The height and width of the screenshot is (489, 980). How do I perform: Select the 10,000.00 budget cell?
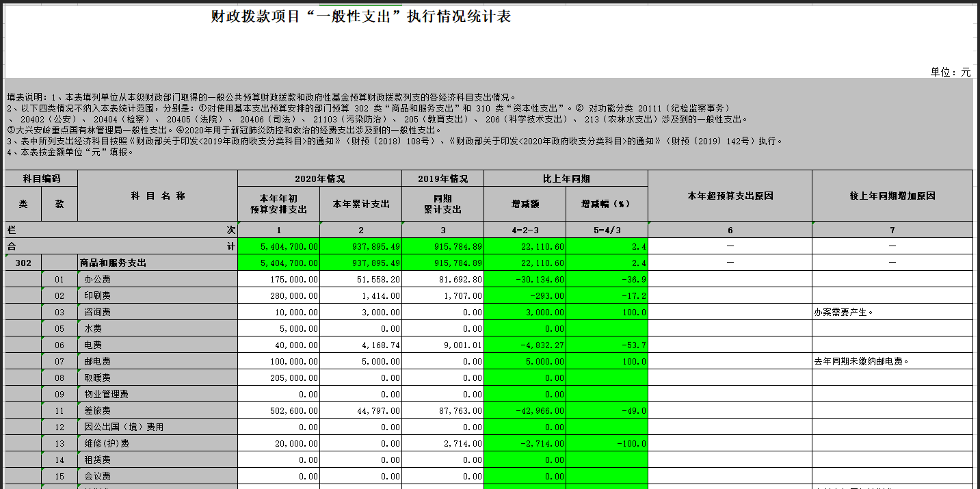pos(279,312)
